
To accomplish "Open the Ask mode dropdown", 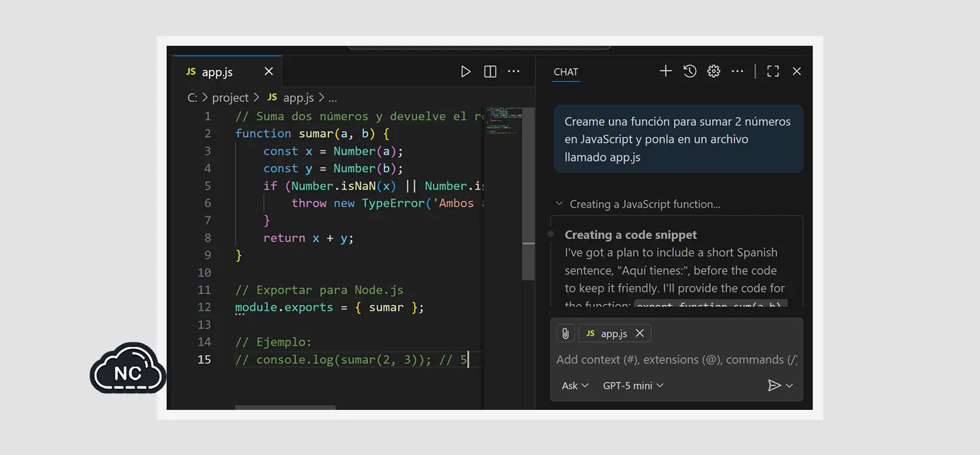I will [x=575, y=386].
